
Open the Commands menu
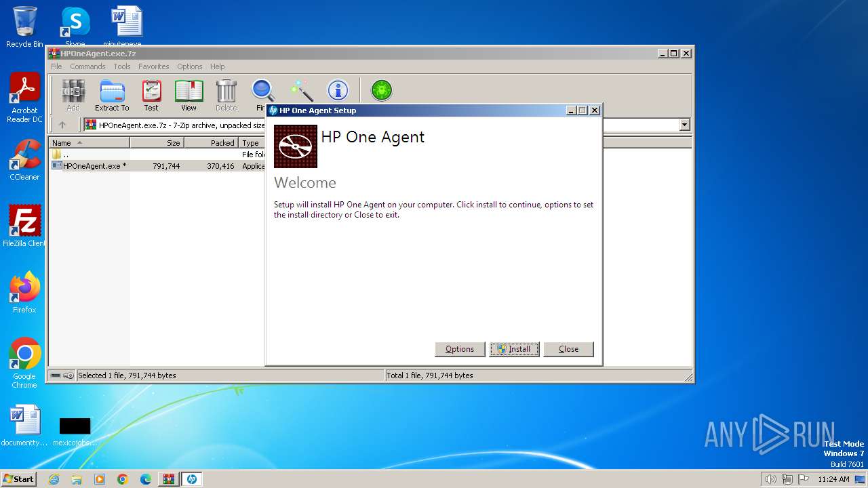point(87,66)
